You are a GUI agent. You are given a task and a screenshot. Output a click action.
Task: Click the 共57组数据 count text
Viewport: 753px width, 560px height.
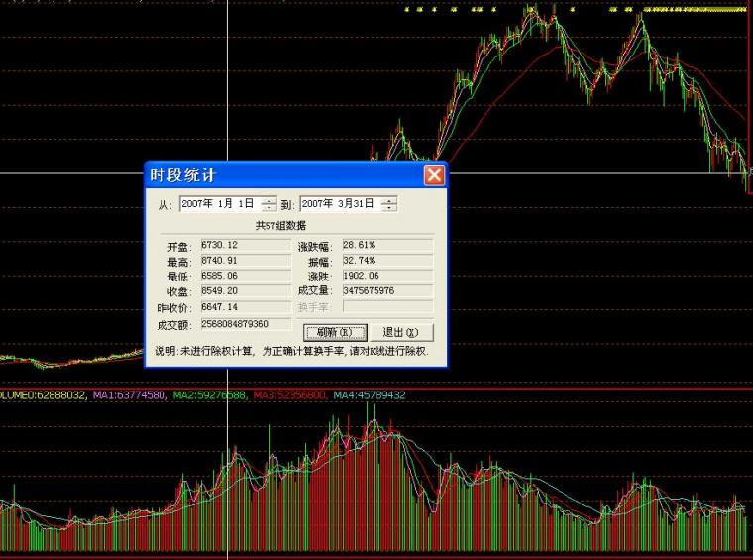tap(280, 225)
